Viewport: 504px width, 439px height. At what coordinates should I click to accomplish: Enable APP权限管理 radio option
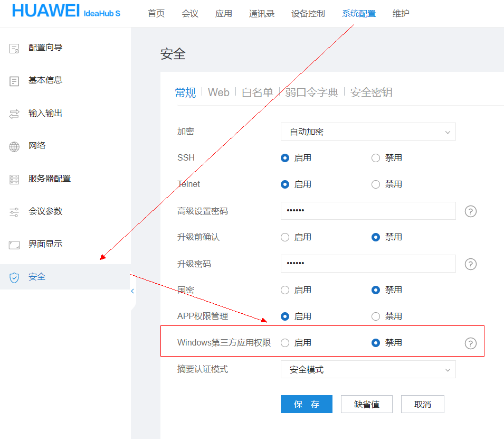pos(285,316)
